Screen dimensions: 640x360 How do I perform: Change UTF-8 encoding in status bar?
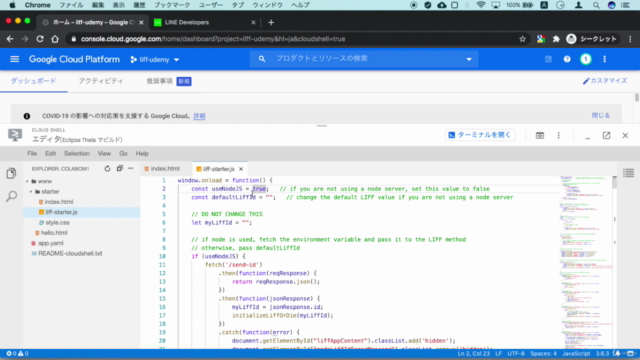pyautogui.click(x=516, y=353)
